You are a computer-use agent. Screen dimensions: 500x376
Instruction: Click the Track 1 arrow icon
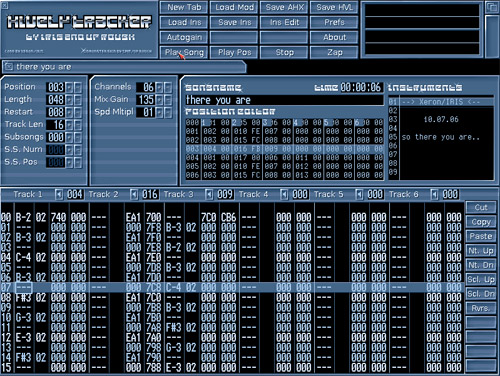[x=59, y=194]
